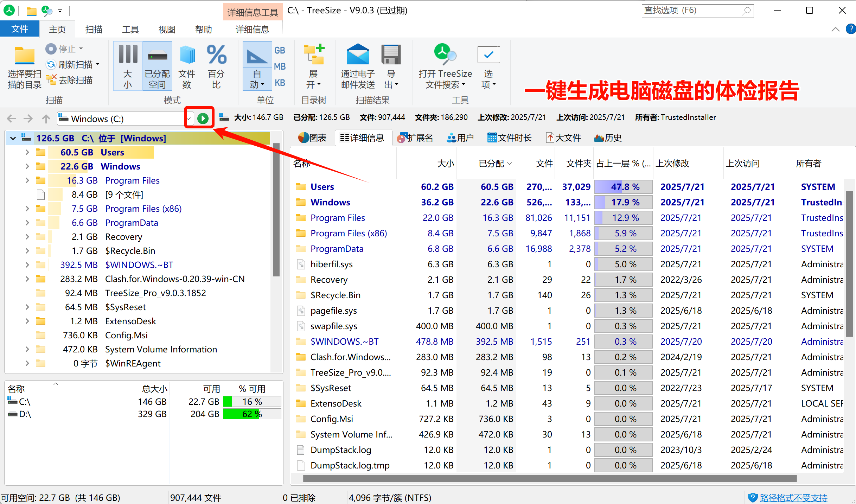
Task: Click the green start scan play button
Action: pos(203,119)
